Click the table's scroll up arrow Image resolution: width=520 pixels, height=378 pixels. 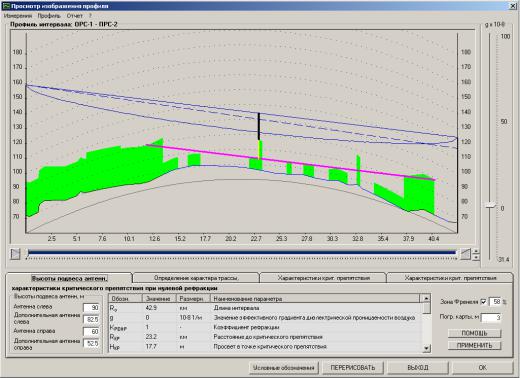pos(426,298)
